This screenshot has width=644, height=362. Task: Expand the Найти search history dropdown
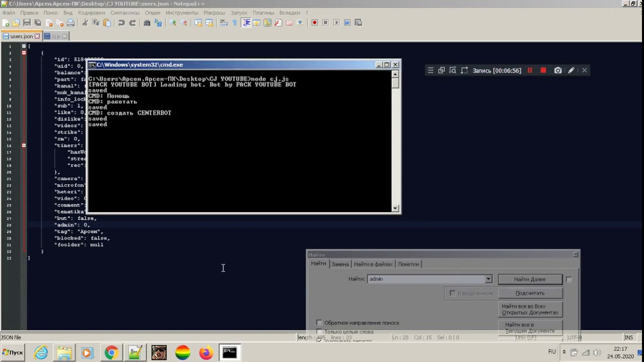(488, 279)
